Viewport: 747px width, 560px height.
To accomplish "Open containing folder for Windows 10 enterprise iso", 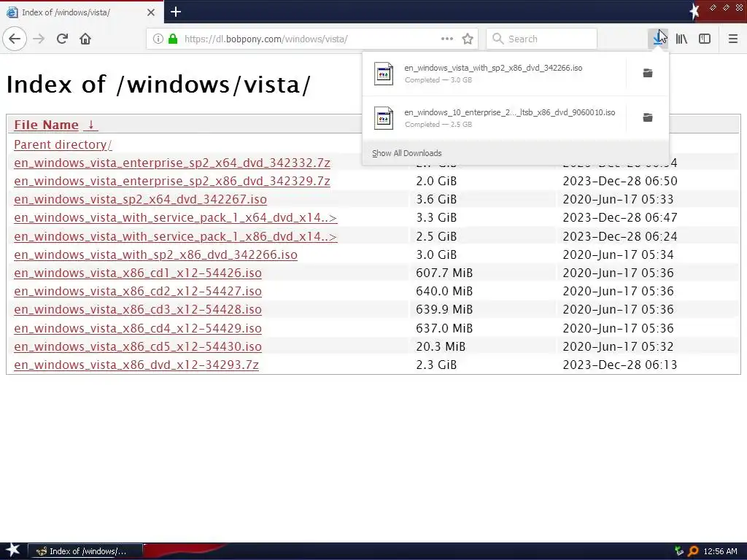I will click(x=648, y=117).
